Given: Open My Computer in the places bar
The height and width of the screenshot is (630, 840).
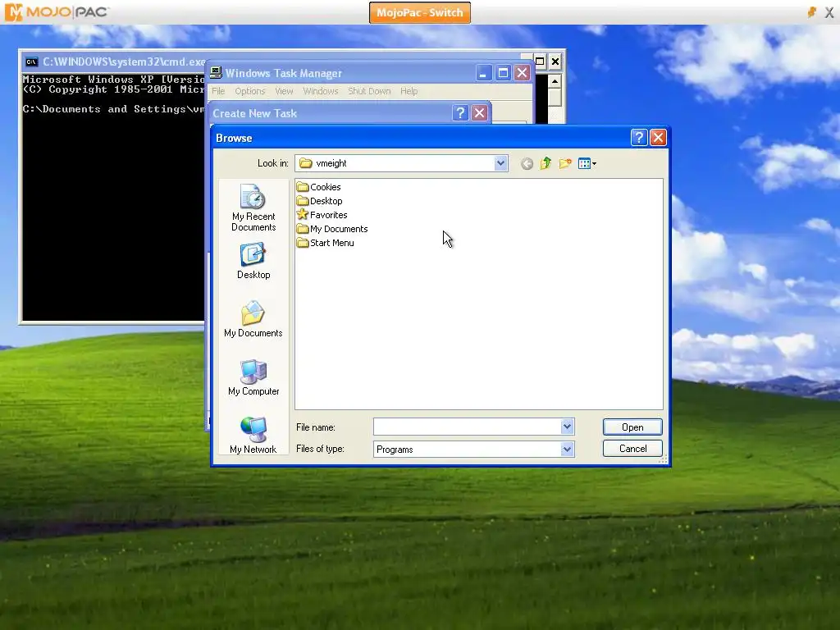Looking at the screenshot, I should click(253, 377).
